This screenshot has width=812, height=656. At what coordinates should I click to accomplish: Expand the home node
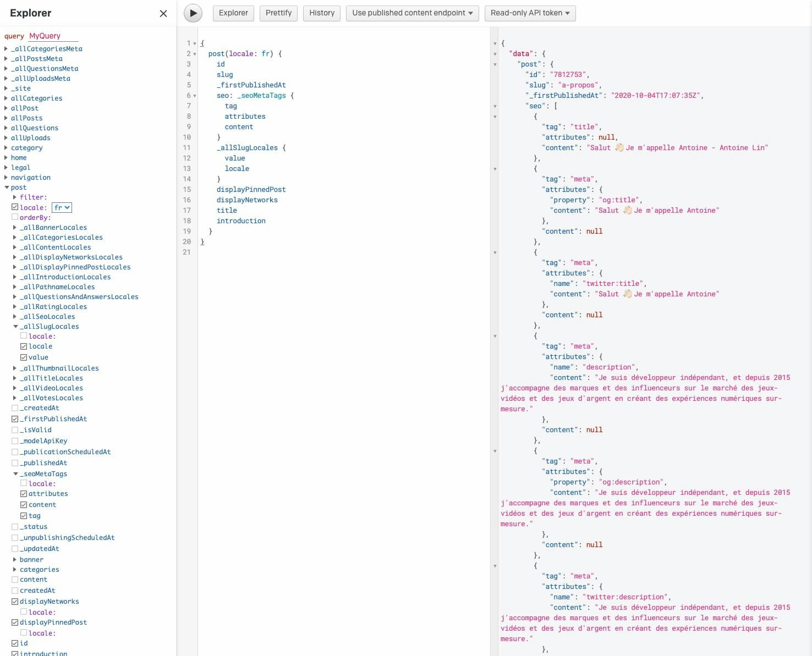[x=6, y=157]
